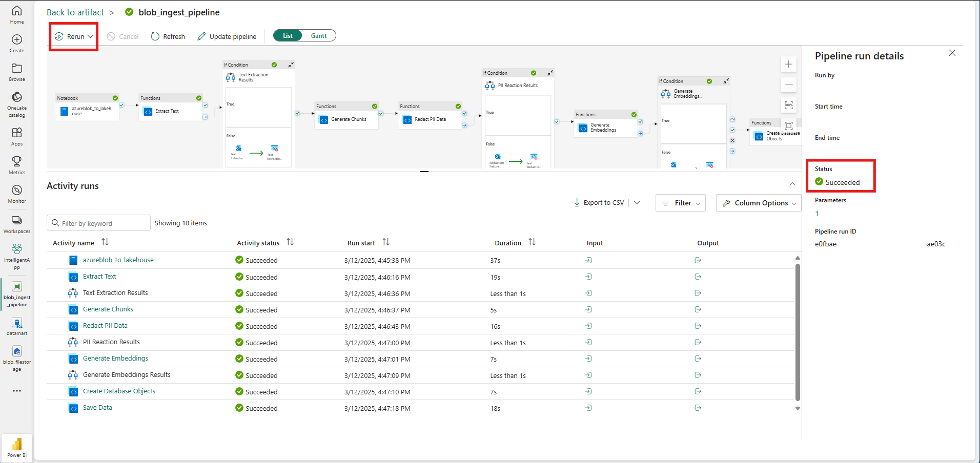
Task: Go to Home in the sidebar
Action: pos(17,15)
